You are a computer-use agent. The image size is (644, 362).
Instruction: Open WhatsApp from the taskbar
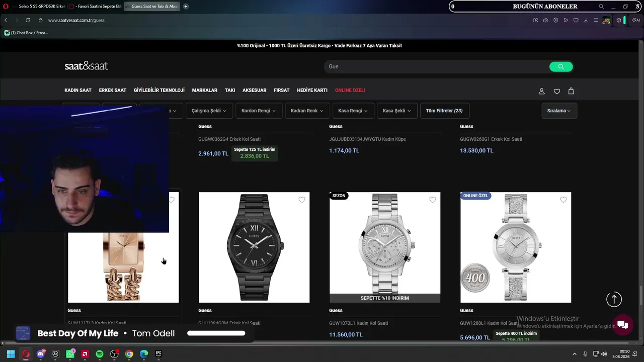coord(70,354)
